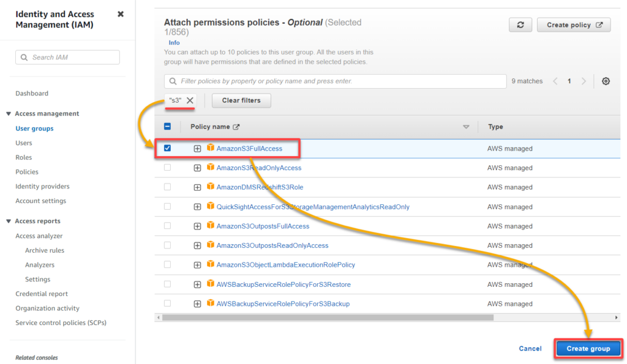Expand QuickSightAccessForS3StorageManagementAnalyticsReadOnly policy details
Image resolution: width=627 pixels, height=364 pixels.
tap(197, 207)
